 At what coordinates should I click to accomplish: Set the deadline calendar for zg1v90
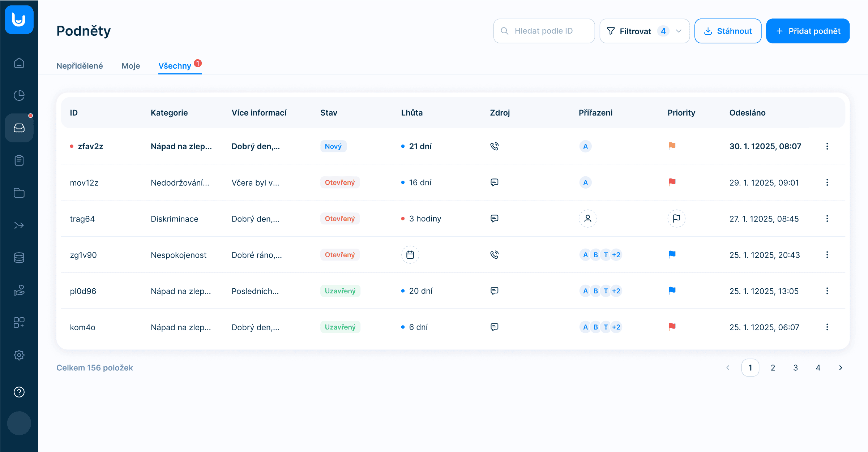click(x=410, y=255)
